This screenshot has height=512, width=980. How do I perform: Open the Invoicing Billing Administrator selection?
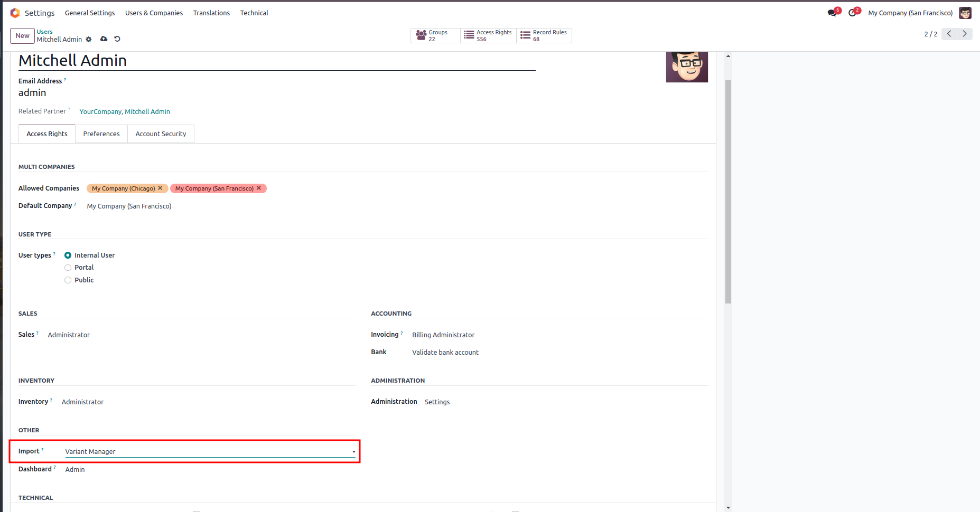pos(443,335)
